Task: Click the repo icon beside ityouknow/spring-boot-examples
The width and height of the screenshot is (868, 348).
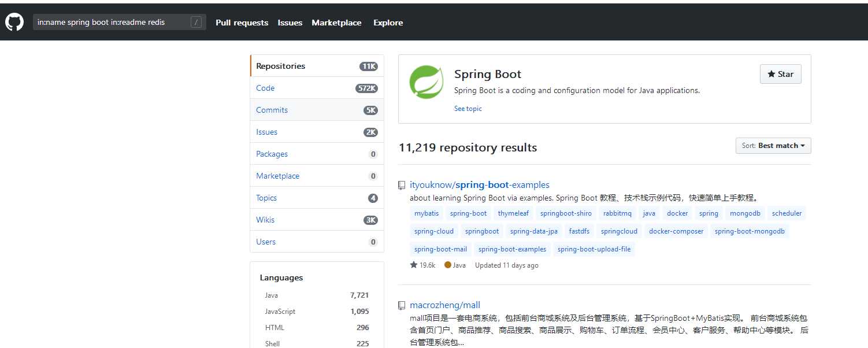Action: point(402,185)
